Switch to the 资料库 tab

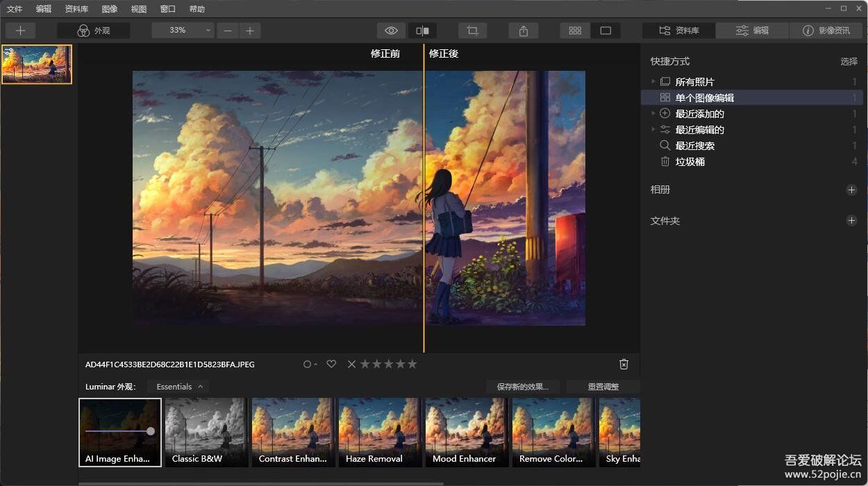tap(678, 31)
